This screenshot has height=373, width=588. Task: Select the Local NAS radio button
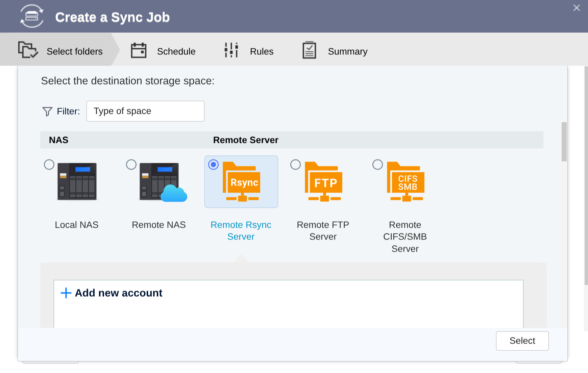(x=49, y=165)
